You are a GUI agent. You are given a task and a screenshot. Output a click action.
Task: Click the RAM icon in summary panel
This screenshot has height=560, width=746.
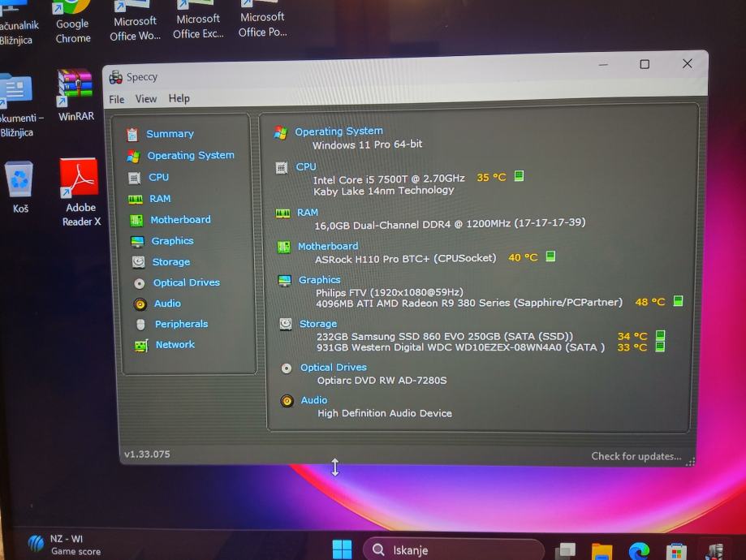pos(282,213)
